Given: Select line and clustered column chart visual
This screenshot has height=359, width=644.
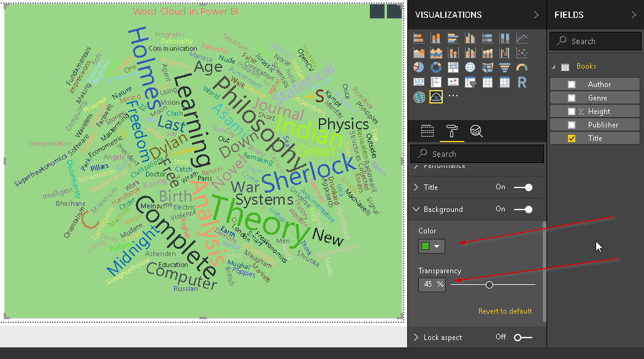Looking at the screenshot, I should 470,53.
